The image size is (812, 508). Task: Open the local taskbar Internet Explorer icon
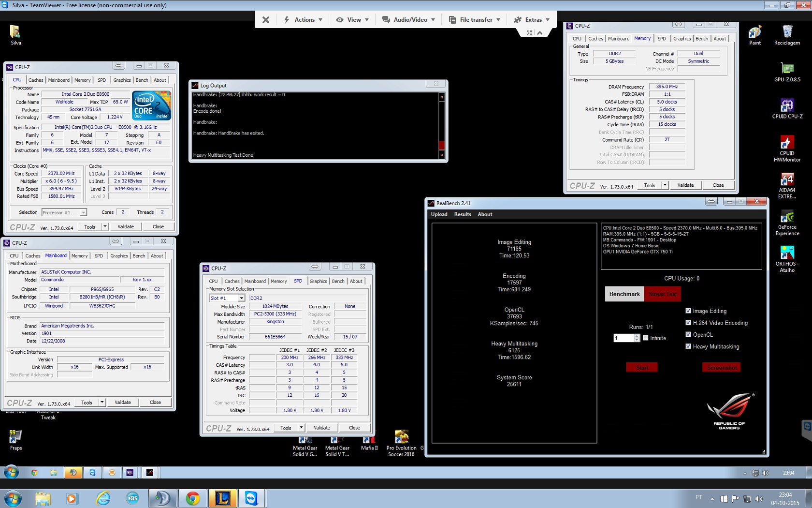(x=103, y=498)
